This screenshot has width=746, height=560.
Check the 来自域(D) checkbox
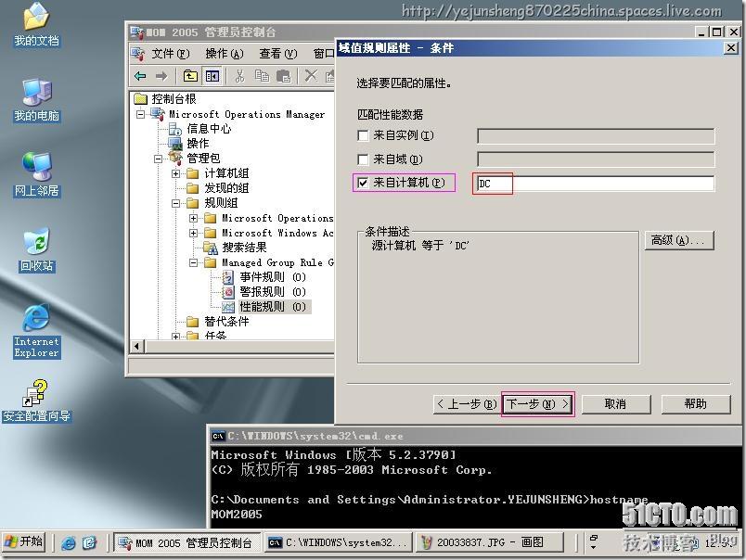pyautogui.click(x=363, y=159)
